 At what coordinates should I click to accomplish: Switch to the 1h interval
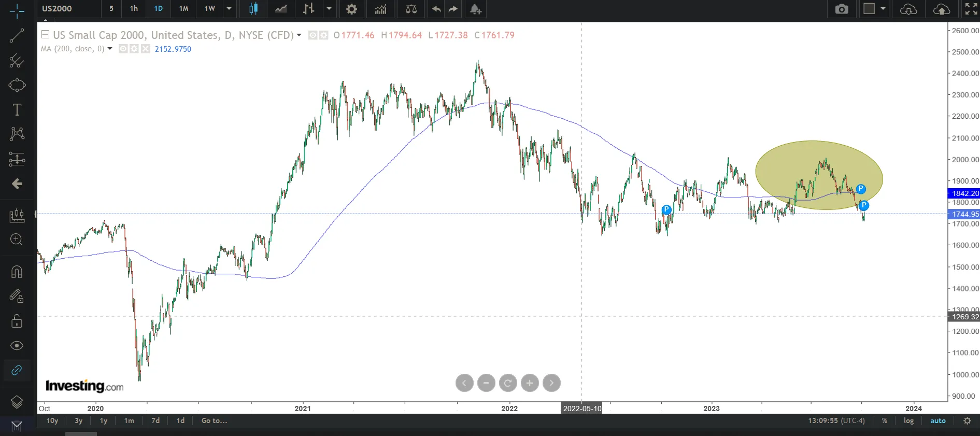134,8
